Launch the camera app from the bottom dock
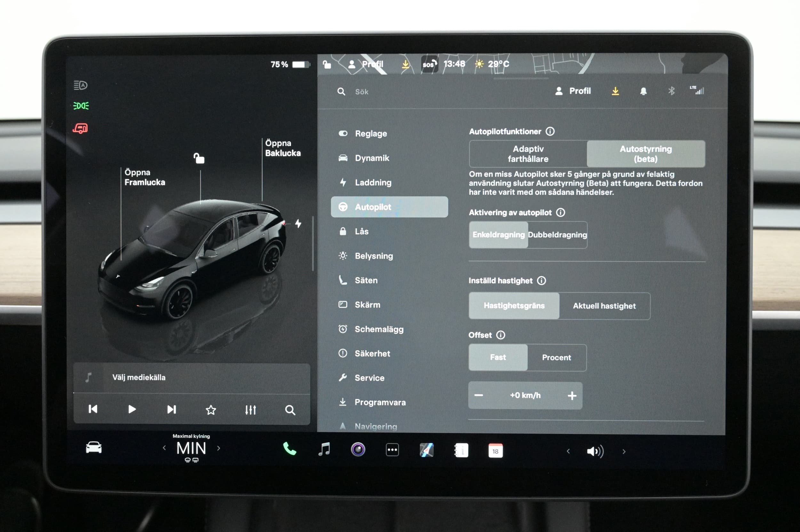Screen dimensions: 800x532 [358, 449]
